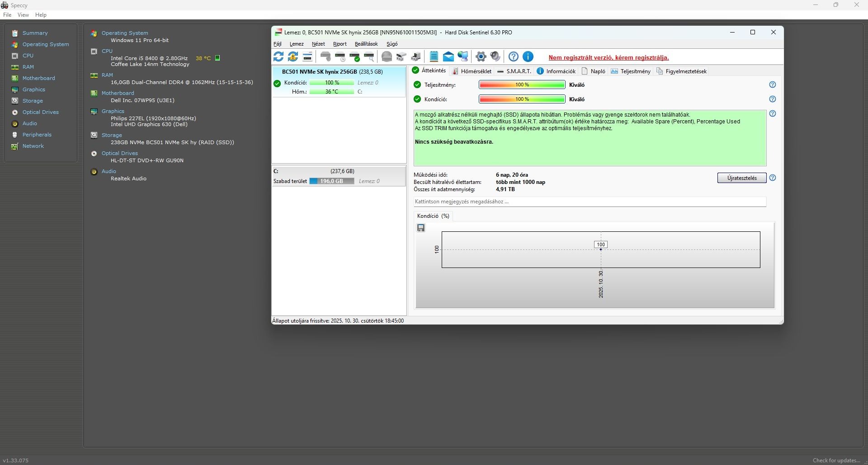Click the help icon next to Újratesztelés
Viewport: 868px width, 465px height.
tap(773, 178)
